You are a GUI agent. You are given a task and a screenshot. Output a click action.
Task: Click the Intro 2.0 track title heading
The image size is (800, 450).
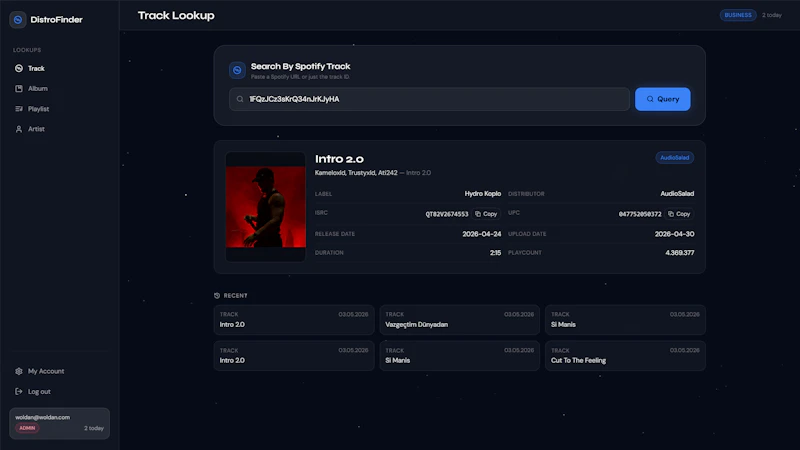339,159
